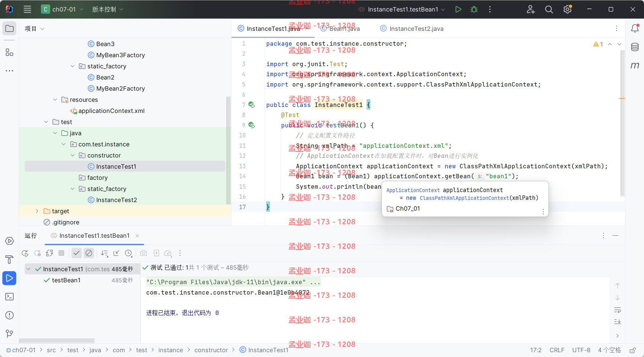Collapse com.test.instance package

click(x=64, y=144)
